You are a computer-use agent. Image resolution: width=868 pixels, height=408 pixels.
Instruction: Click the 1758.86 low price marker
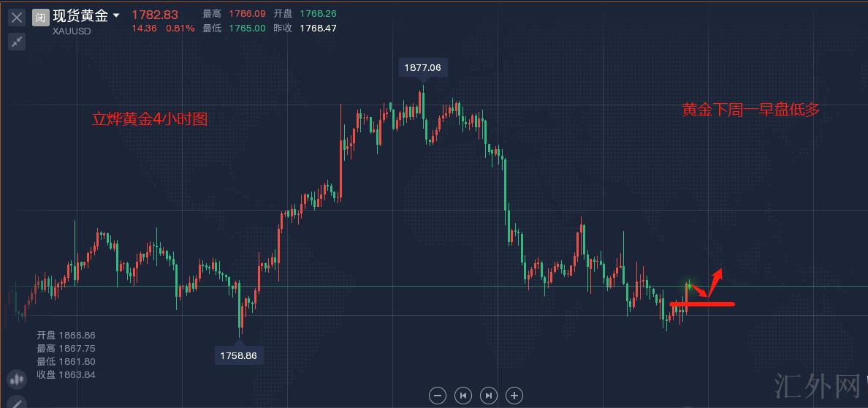pos(240,356)
